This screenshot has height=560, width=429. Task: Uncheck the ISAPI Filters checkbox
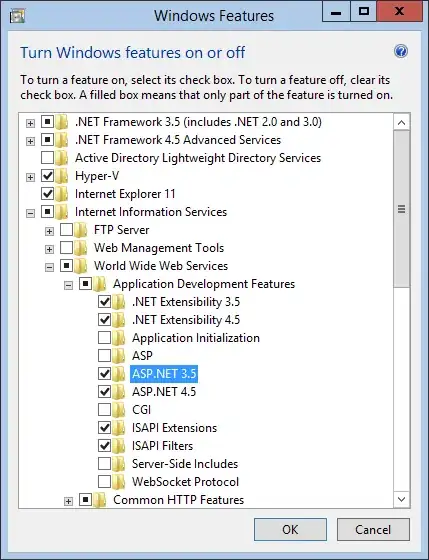(x=104, y=445)
